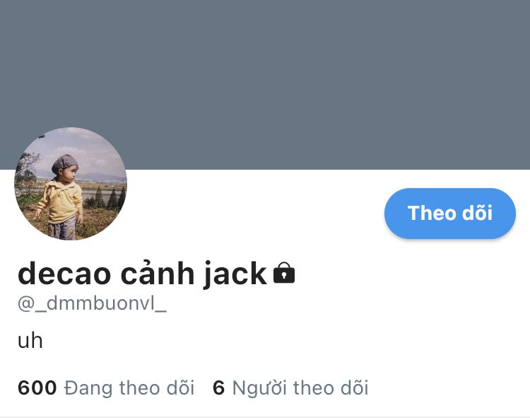Screen dimensions: 530x420
Task: Click the padlock protected-account icon
Action: pos(284,272)
